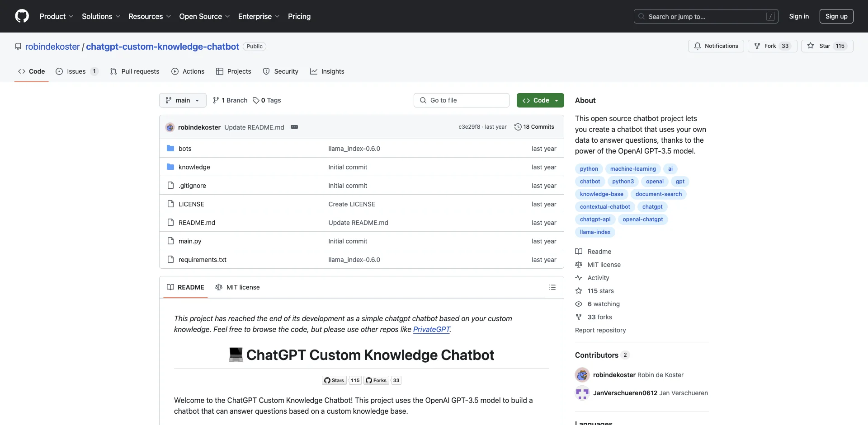Click the machine-learning topic tag
Screen dimensions: 868x425
[x=633, y=169]
